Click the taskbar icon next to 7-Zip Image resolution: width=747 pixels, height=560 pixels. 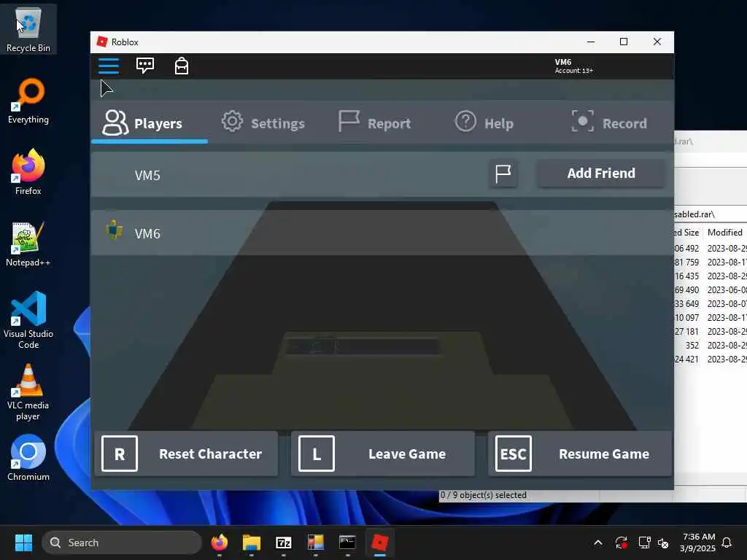coord(315,542)
